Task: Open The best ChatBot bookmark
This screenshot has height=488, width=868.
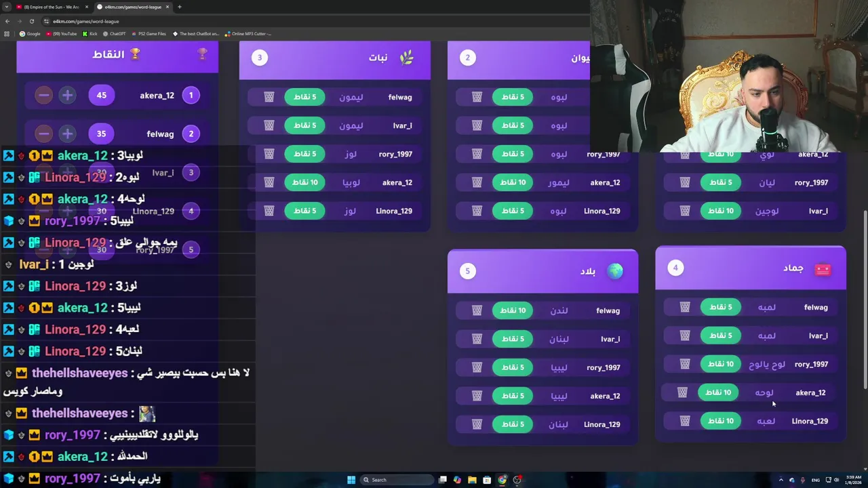Action: (x=196, y=33)
